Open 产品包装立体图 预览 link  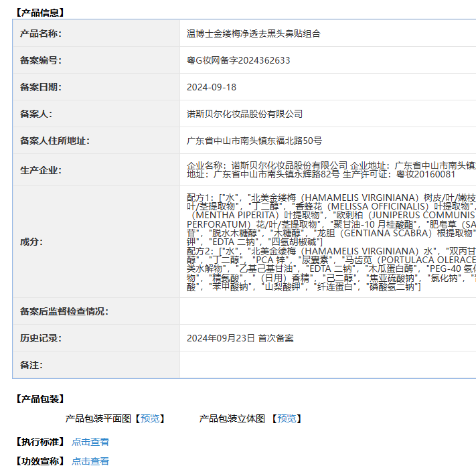[287, 418]
